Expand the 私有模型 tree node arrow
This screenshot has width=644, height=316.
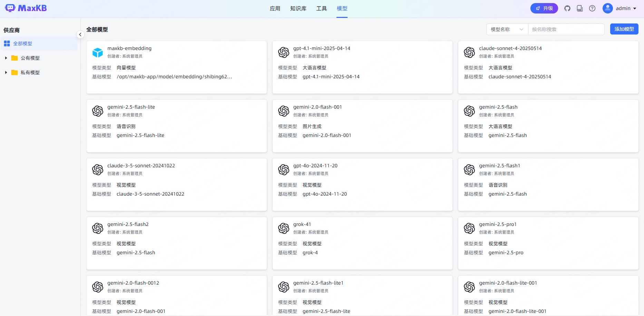6,72
